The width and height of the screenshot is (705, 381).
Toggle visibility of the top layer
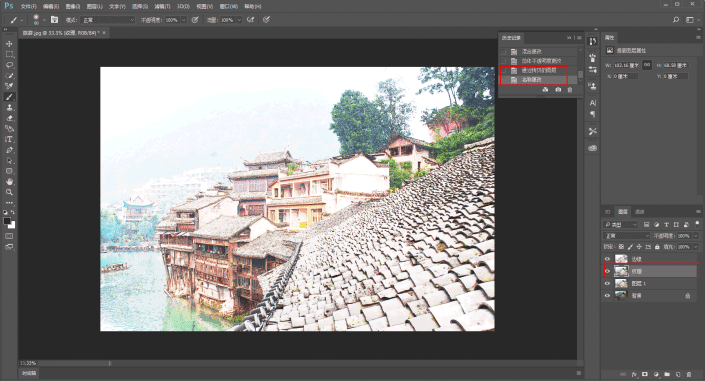[607, 259]
